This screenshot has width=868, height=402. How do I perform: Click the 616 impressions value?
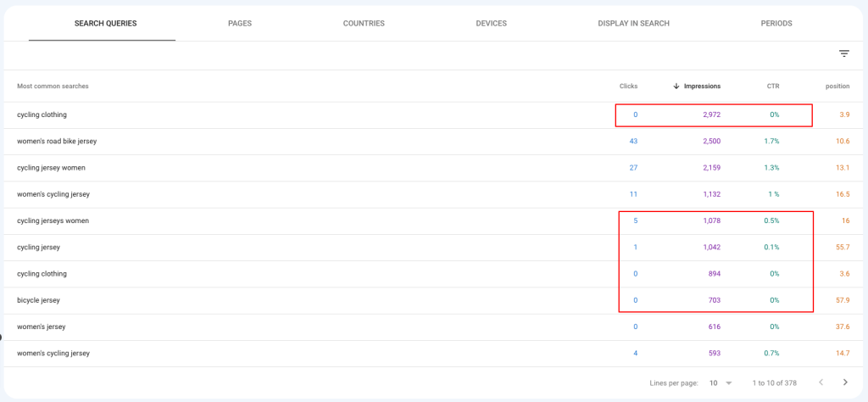715,327
